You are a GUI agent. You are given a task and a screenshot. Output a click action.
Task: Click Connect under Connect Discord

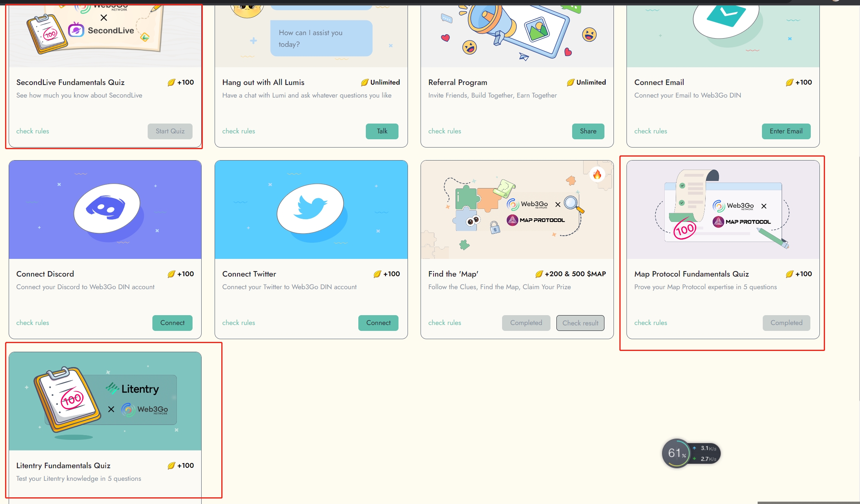172,323
